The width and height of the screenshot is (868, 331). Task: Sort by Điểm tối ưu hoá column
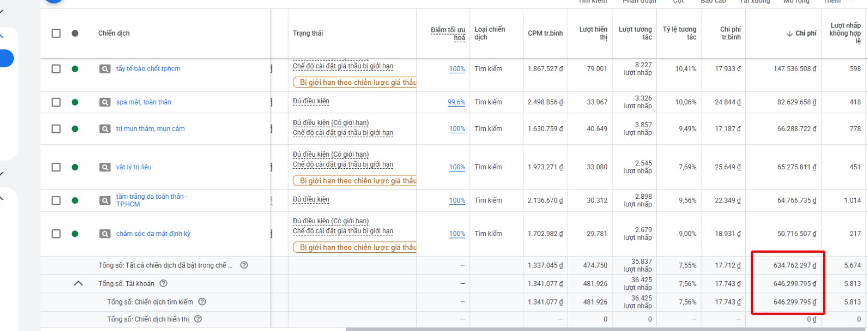click(448, 34)
